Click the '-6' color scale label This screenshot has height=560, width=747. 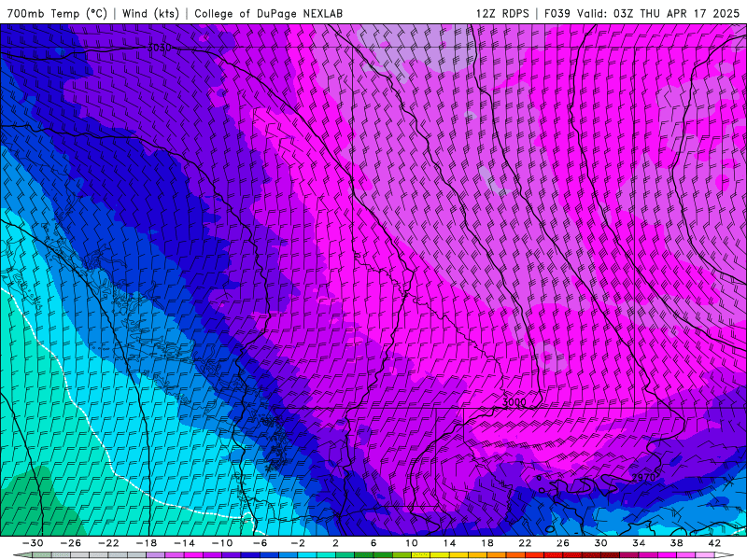261,543
